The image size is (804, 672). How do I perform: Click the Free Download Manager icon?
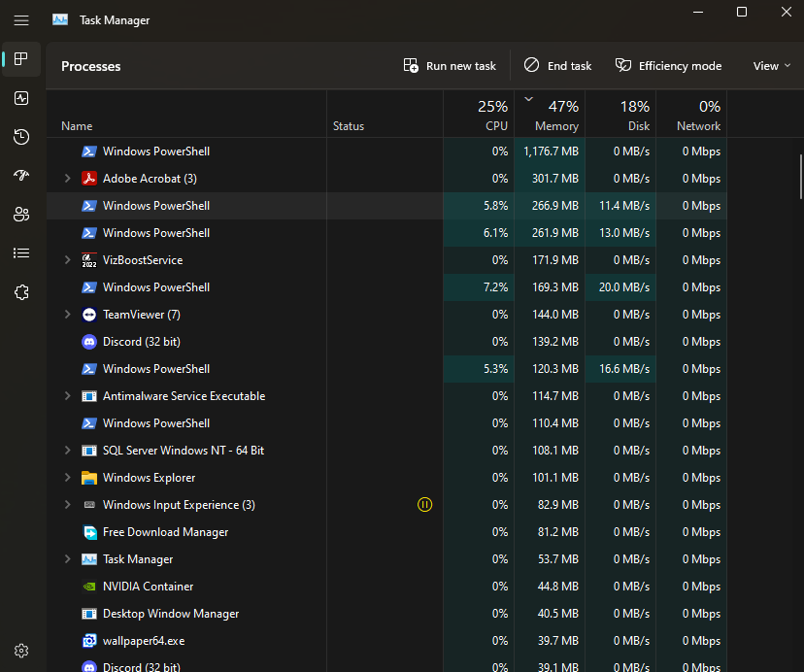(89, 532)
